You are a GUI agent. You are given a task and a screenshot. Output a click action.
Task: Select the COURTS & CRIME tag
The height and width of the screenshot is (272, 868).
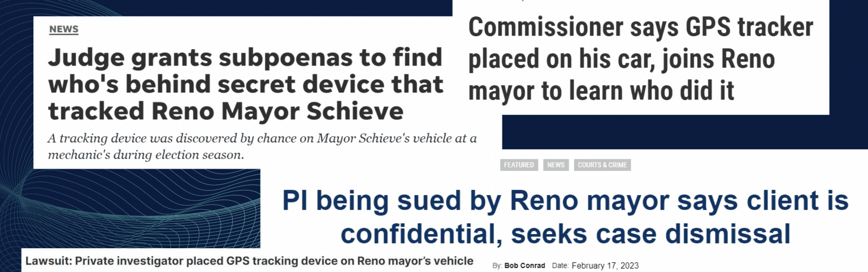coord(603,165)
